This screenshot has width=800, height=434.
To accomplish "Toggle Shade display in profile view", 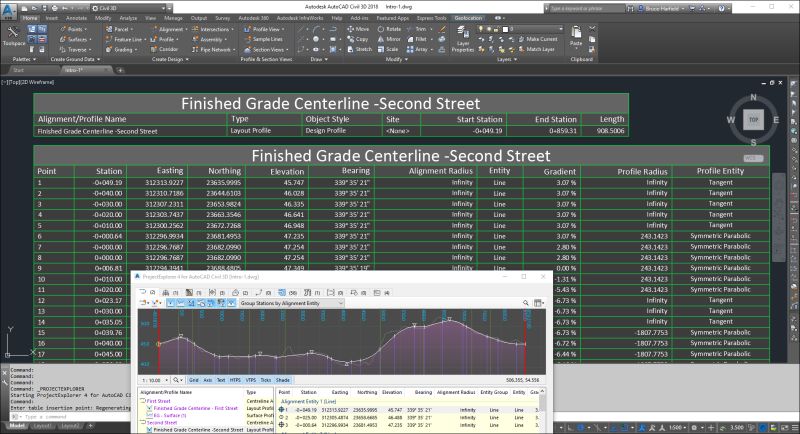I will [x=283, y=380].
